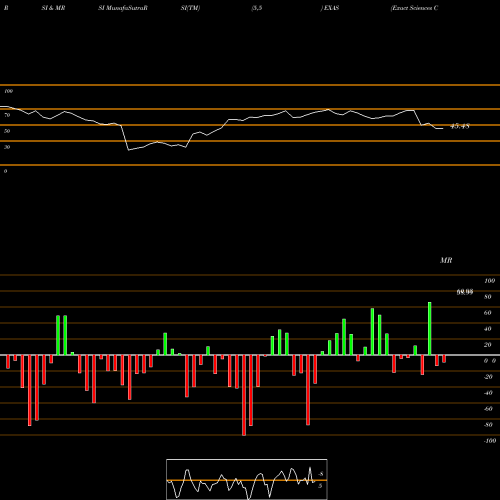Click the -60 label on MR axis
Screen dimensions: 500x500
[x=488, y=409]
